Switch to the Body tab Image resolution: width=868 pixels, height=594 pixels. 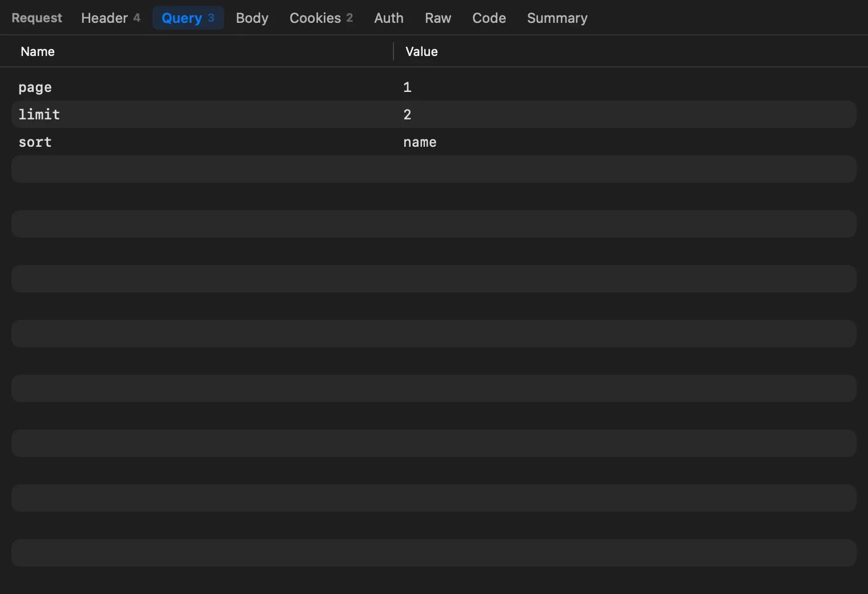click(252, 18)
